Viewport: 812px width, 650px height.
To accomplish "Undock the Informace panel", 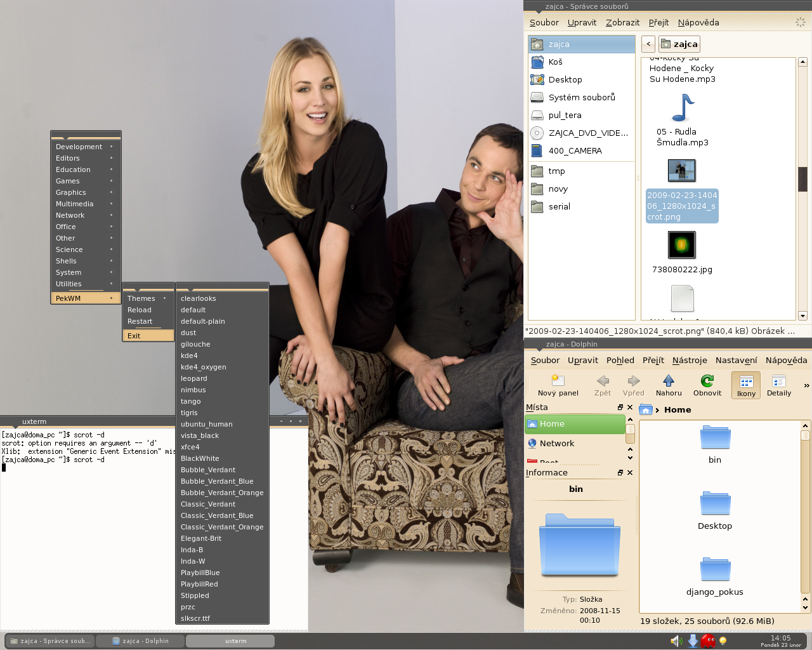I will (620, 473).
